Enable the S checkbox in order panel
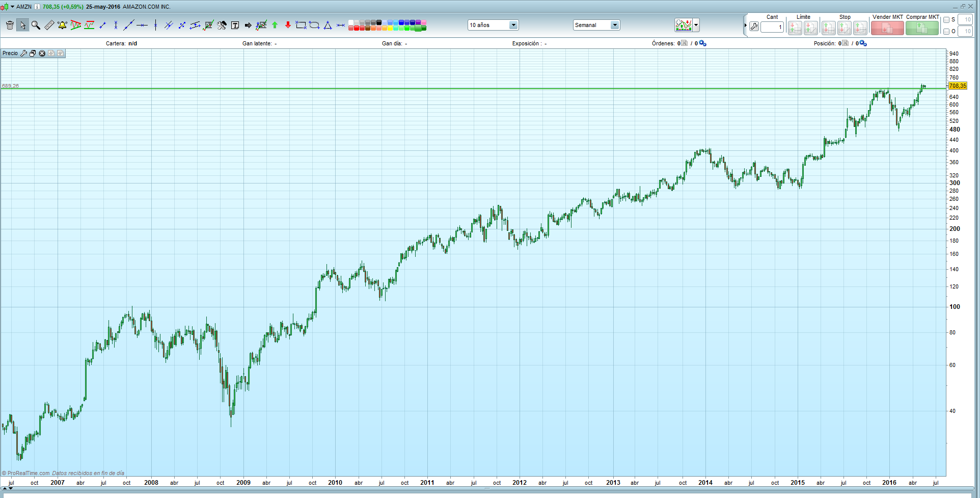 tap(945, 19)
